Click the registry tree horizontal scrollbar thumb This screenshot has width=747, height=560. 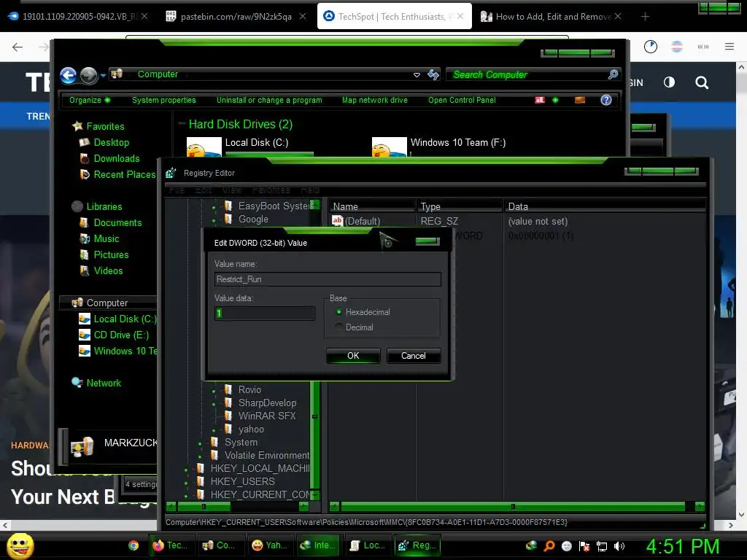coord(204,506)
